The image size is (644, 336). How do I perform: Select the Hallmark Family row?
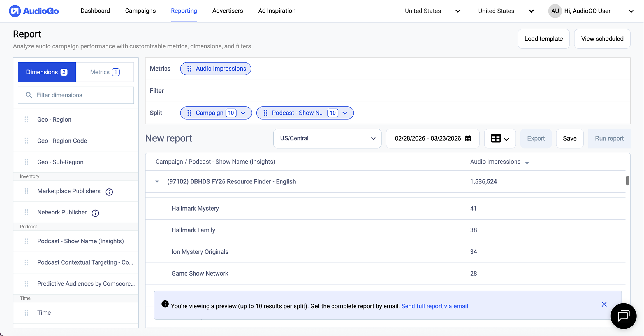[385, 230]
